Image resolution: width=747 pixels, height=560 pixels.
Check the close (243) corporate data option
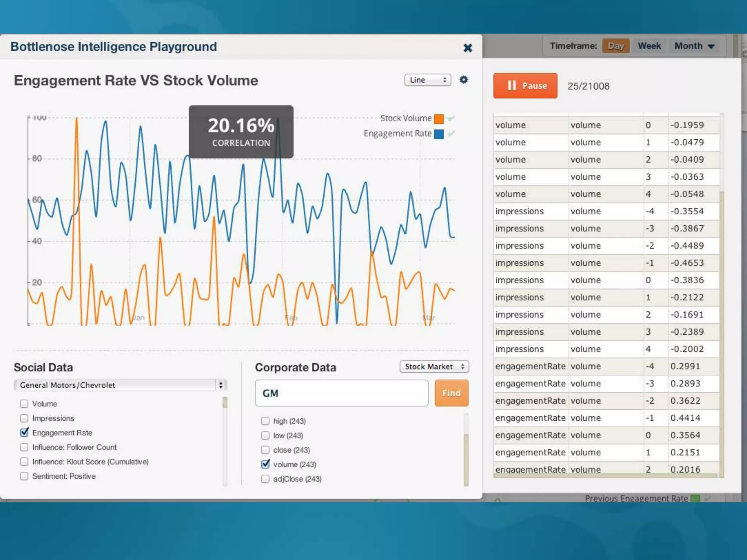pos(266,450)
